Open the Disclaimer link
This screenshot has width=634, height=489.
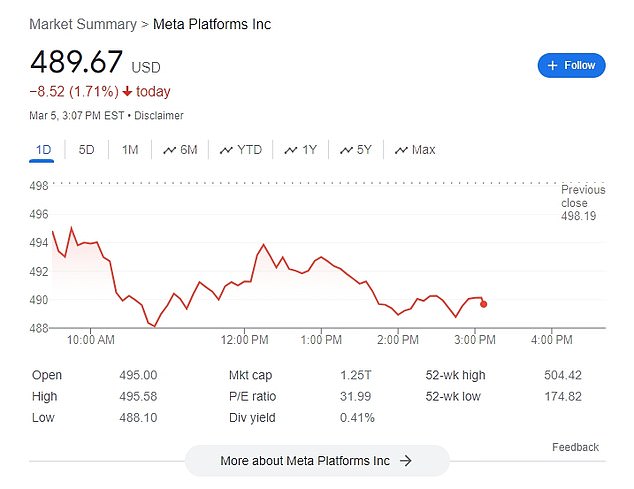(159, 116)
